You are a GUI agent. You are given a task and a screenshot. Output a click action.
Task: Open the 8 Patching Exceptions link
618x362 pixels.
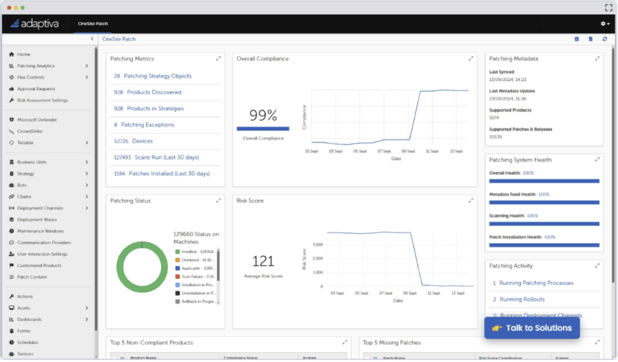tap(144, 125)
